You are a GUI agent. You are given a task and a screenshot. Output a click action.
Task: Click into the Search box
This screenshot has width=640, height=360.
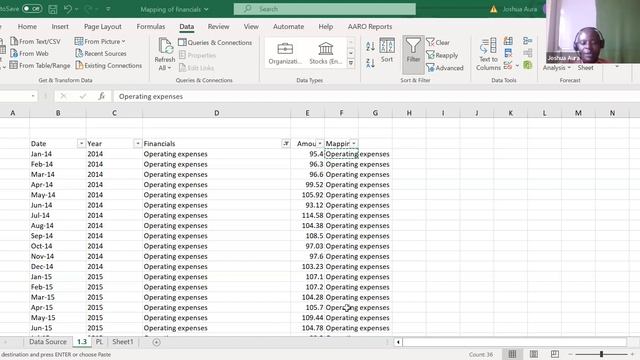coord(325,9)
